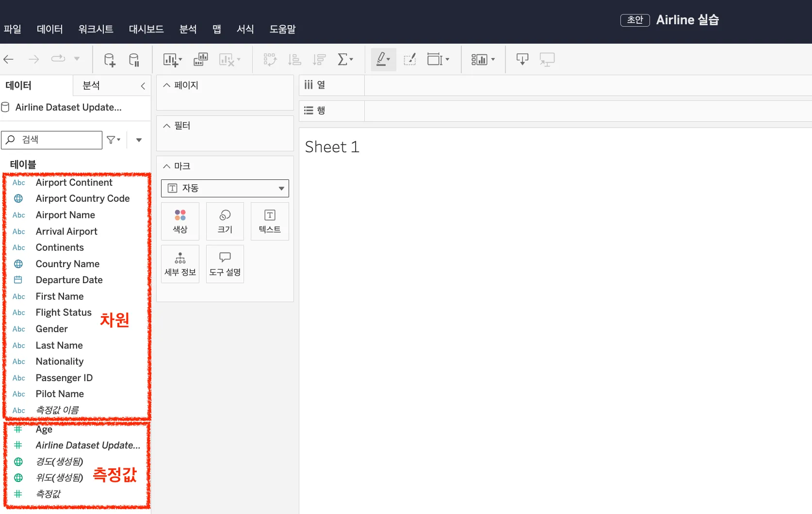Image resolution: width=812 pixels, height=514 pixels.
Task: Click the new worksheet icon
Action: pos(172,60)
